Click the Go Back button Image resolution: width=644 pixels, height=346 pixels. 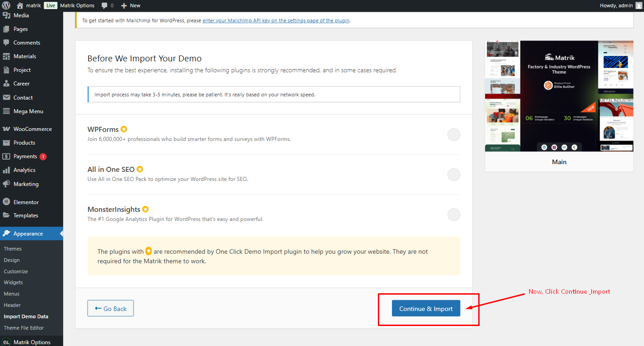(110, 308)
